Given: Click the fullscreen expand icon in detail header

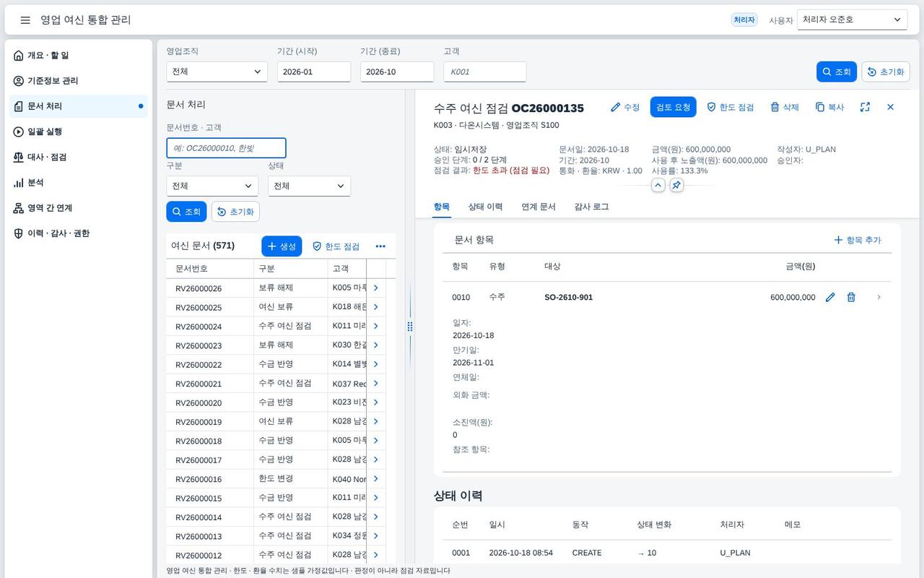Looking at the screenshot, I should (865, 107).
